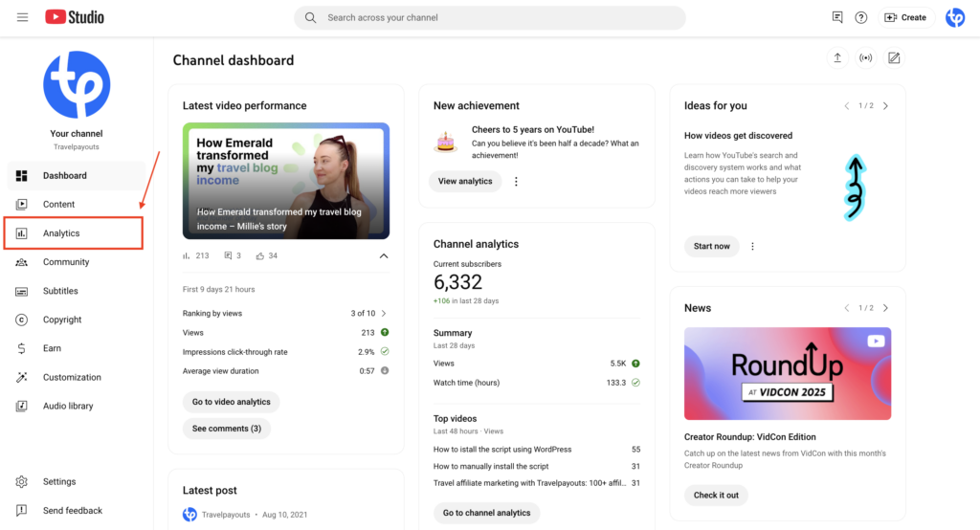This screenshot has height=530, width=980.
Task: Open the help question mark icon
Action: [861, 17]
